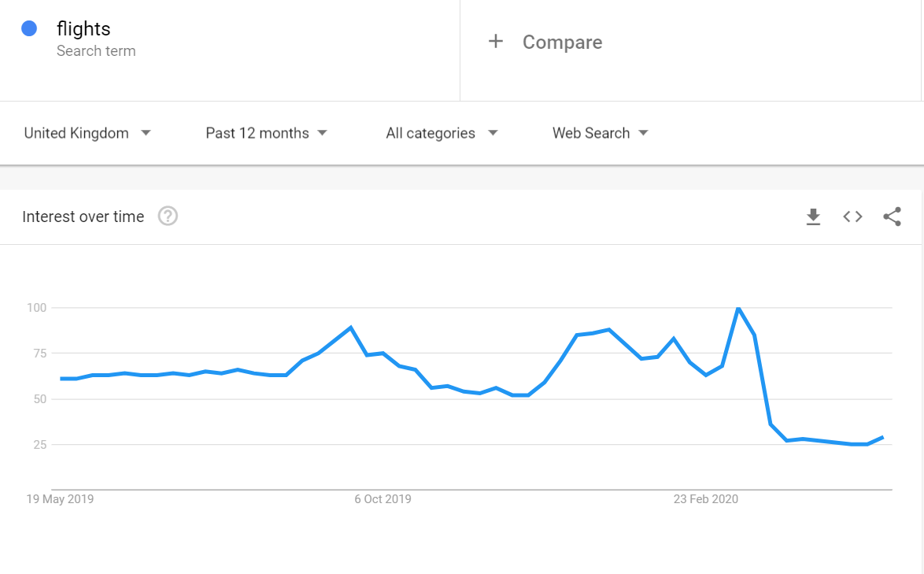The width and height of the screenshot is (924, 574).
Task: Download the interest over time data
Action: (813, 217)
